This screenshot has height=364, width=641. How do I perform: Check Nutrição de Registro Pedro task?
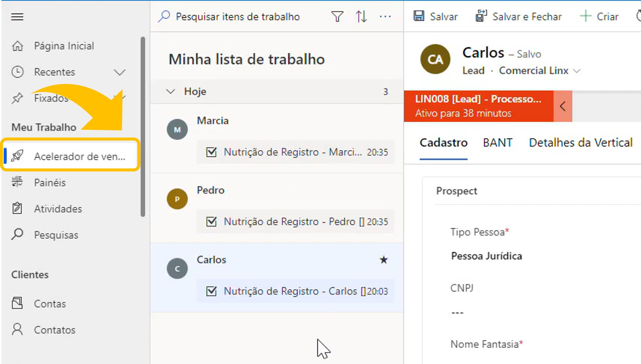(x=212, y=222)
